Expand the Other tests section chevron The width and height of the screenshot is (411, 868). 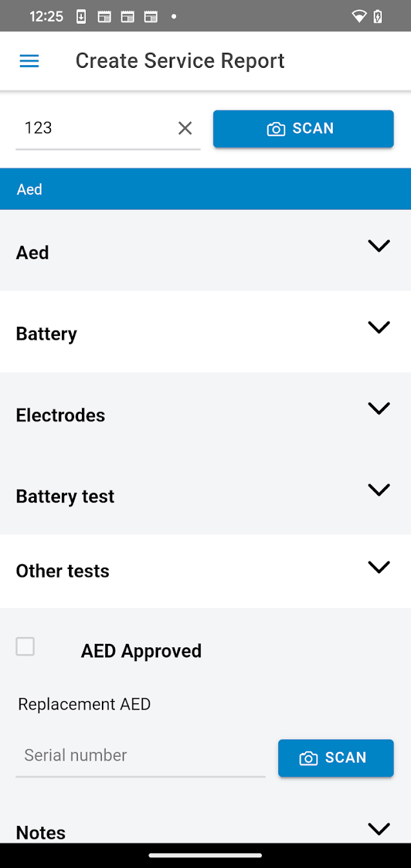pos(379,567)
